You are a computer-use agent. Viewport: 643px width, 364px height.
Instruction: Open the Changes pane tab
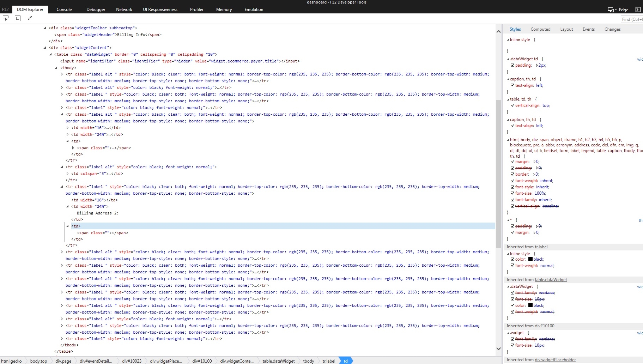point(612,29)
